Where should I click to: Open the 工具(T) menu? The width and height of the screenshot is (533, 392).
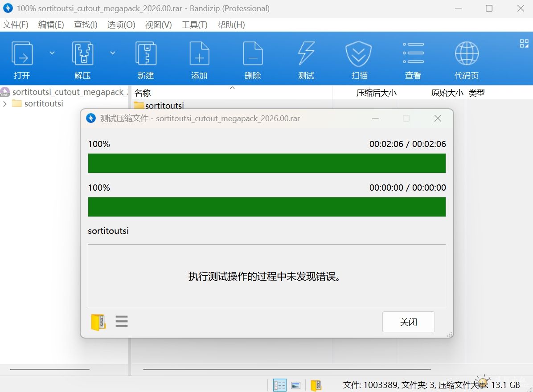(x=194, y=25)
